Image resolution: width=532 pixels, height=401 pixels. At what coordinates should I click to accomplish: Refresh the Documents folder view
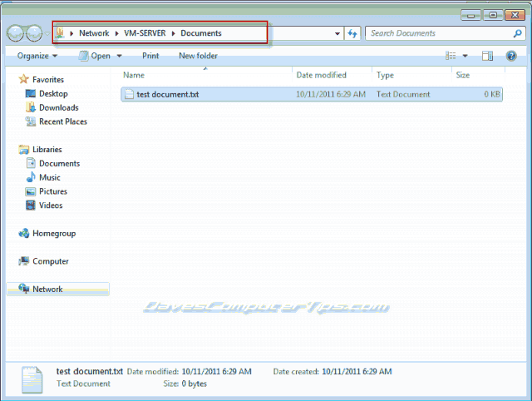pyautogui.click(x=352, y=33)
